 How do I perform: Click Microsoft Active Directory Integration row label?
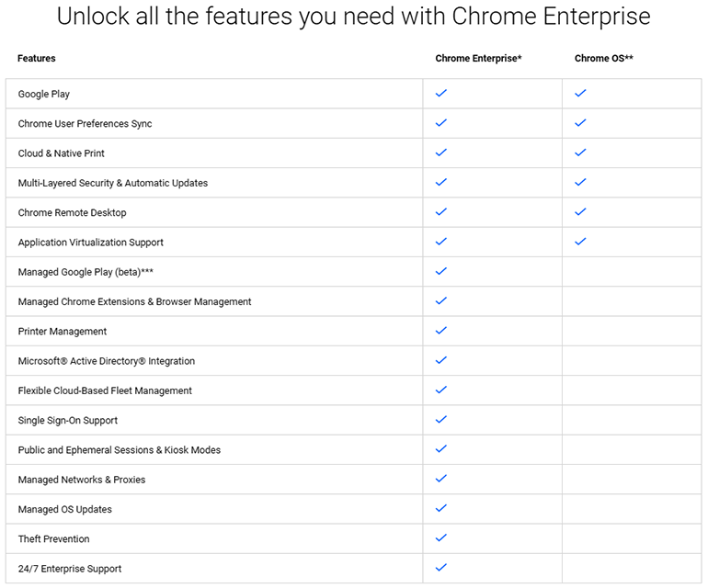coord(107,361)
